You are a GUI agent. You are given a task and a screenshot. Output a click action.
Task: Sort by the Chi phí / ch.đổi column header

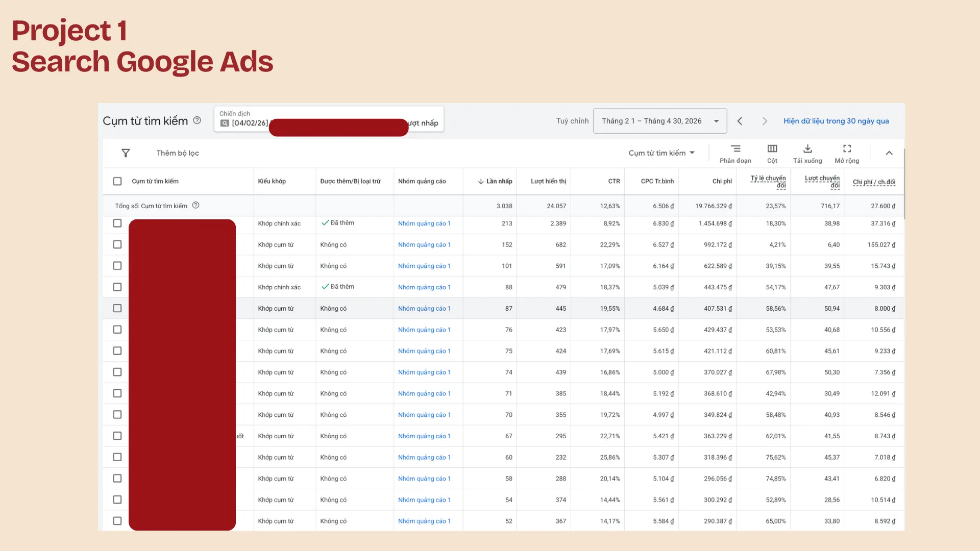(874, 182)
